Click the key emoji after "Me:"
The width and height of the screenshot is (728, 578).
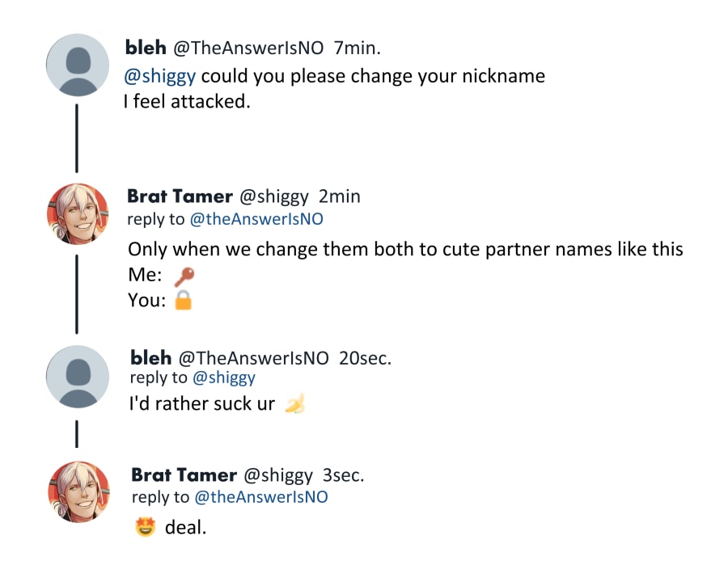pyautogui.click(x=184, y=276)
